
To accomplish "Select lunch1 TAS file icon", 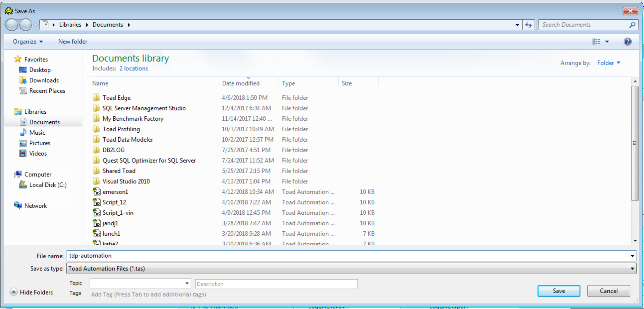I will (96, 234).
